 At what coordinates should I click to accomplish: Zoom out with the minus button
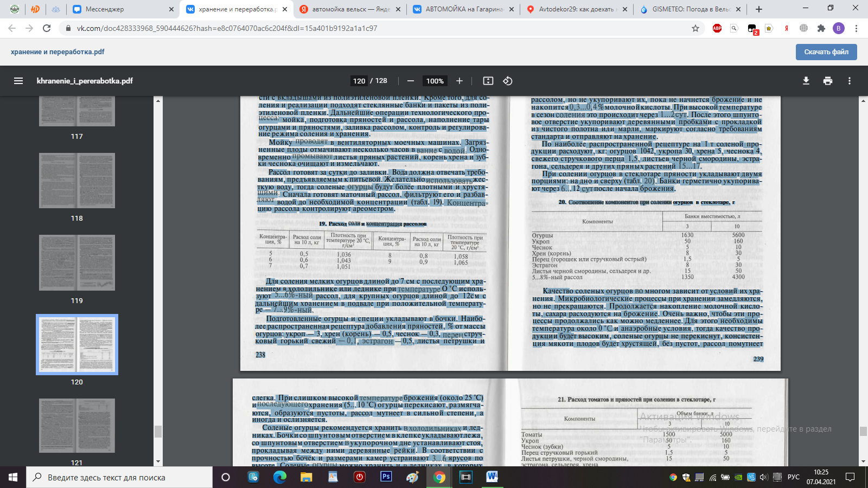click(x=411, y=81)
